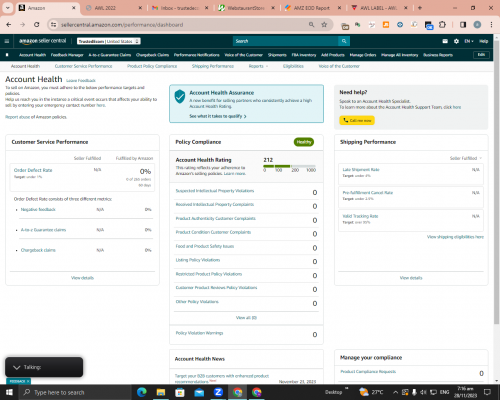This screenshot has width=500, height=400.
Task: Open the Eligibilities subnav tab
Action: point(293,66)
